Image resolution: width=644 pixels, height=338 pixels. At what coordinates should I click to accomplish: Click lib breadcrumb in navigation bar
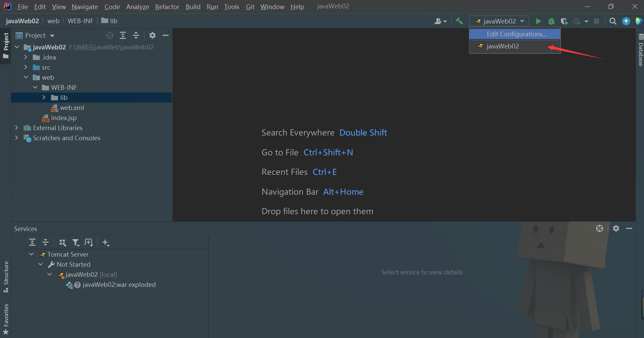pyautogui.click(x=109, y=21)
